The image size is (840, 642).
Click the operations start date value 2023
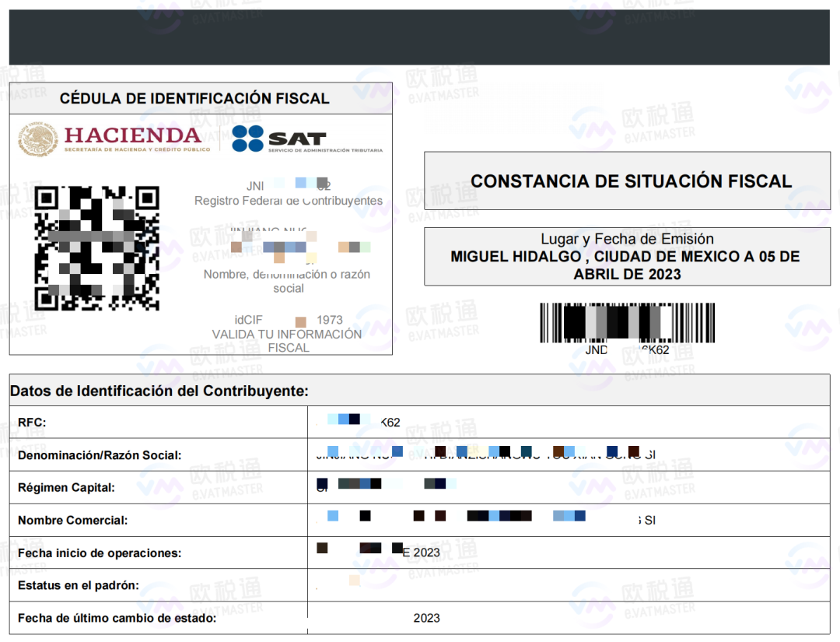pyautogui.click(x=378, y=552)
